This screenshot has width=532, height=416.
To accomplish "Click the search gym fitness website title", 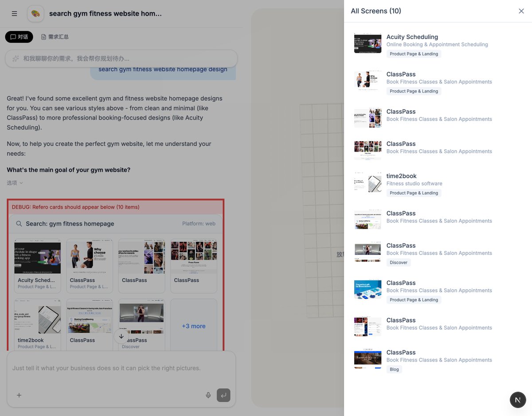I will [x=106, y=14].
